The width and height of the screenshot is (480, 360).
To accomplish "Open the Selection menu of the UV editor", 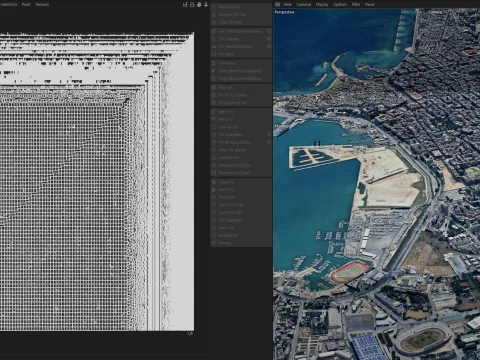I will click(x=8, y=4).
